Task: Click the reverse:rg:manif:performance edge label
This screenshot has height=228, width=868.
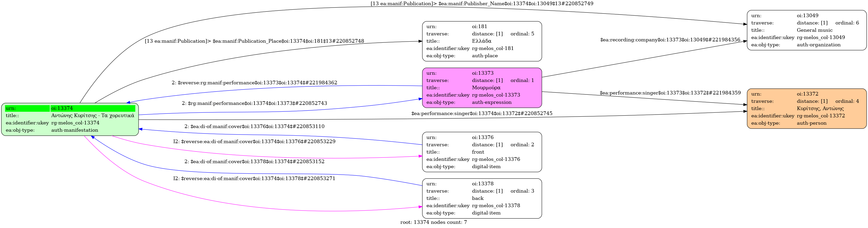Action: [255, 83]
